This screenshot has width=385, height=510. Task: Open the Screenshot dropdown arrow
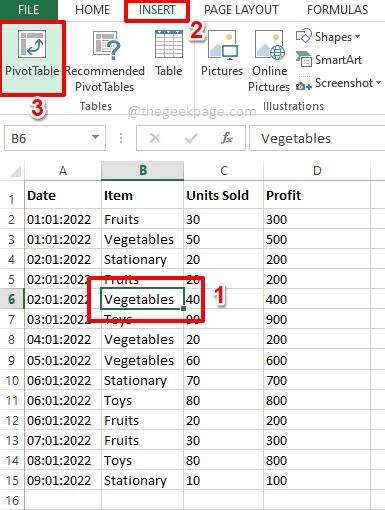point(378,82)
